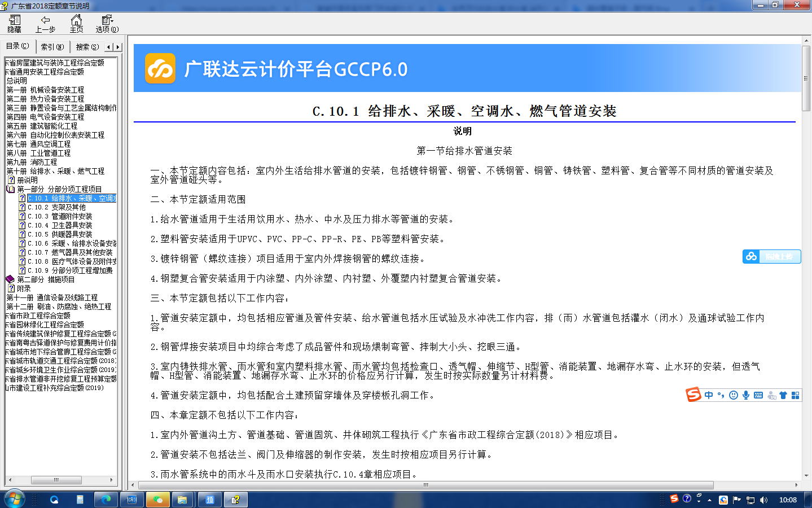Collapse the 第一部分 分部分项工程项目 book icon

pyautogui.click(x=10, y=189)
